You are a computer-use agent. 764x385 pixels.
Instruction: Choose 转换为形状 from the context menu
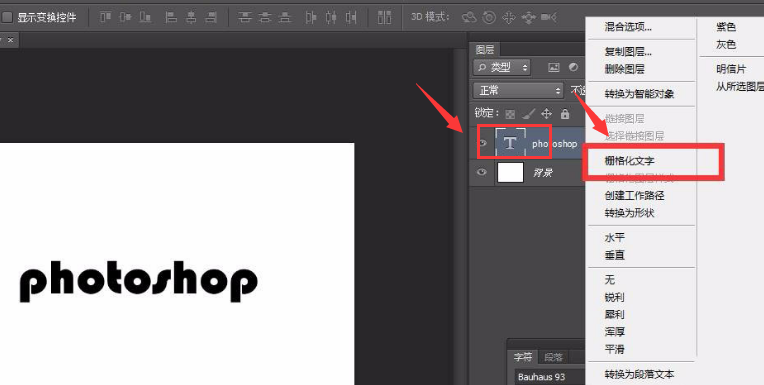click(629, 213)
